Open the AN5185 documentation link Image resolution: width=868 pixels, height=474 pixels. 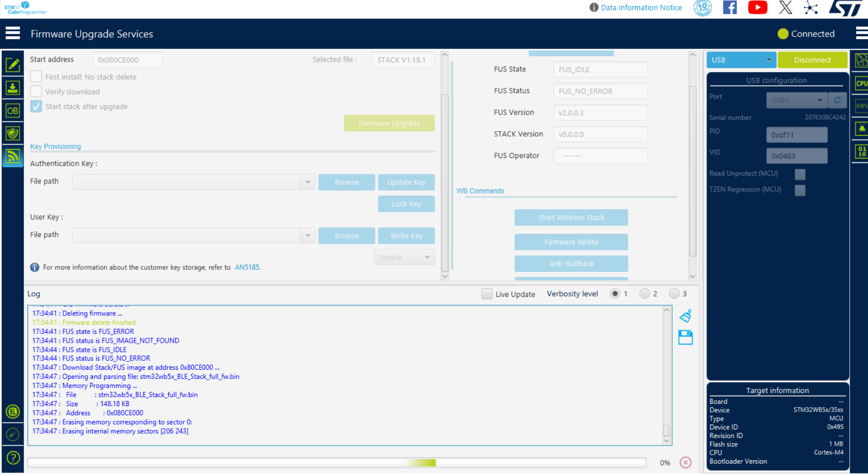click(247, 267)
